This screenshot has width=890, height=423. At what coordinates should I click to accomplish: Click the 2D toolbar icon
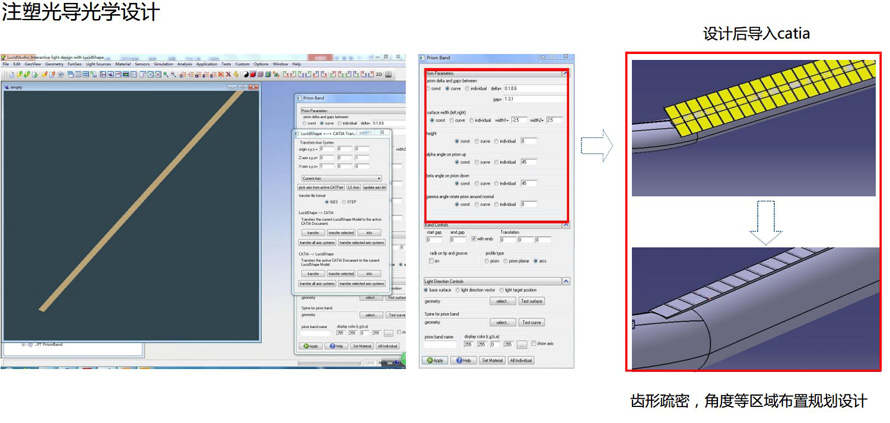(x=381, y=74)
